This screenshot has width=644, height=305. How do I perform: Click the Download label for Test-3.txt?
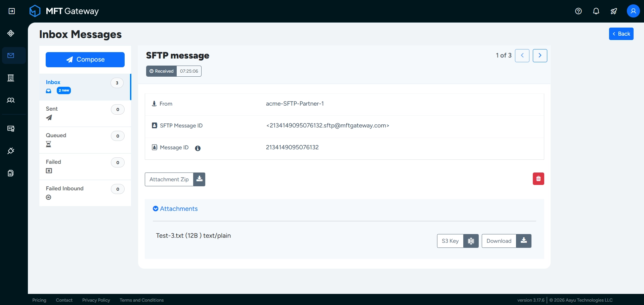(499, 241)
